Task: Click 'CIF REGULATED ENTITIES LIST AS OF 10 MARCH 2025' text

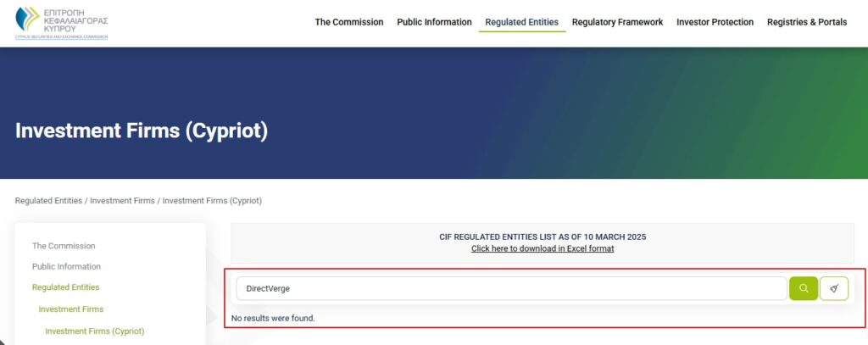Action: pos(542,237)
